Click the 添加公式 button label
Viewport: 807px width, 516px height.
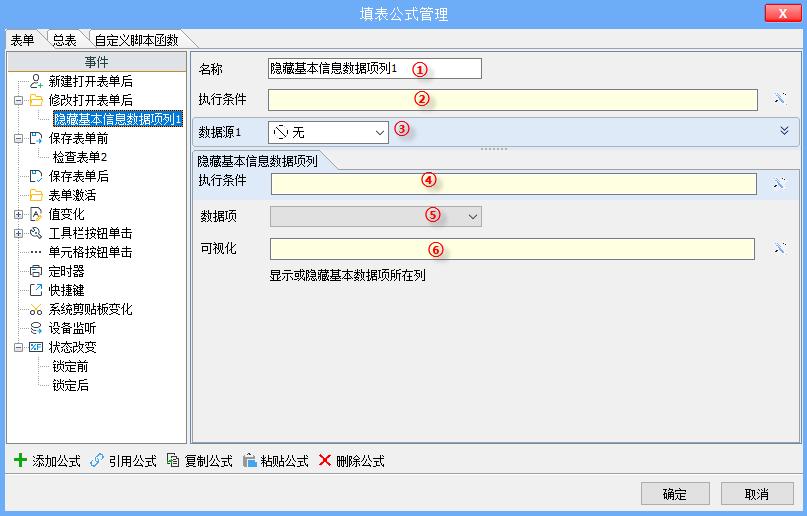click(57, 461)
